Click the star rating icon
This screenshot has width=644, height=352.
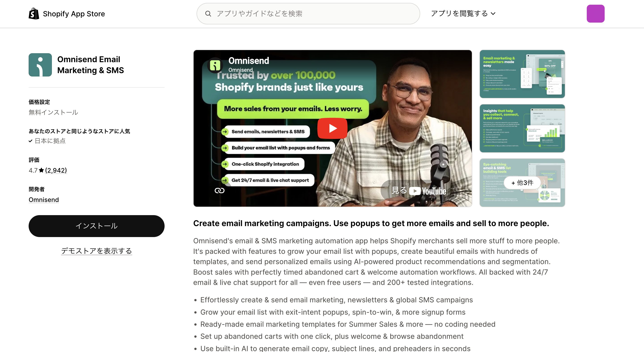pyautogui.click(x=42, y=170)
